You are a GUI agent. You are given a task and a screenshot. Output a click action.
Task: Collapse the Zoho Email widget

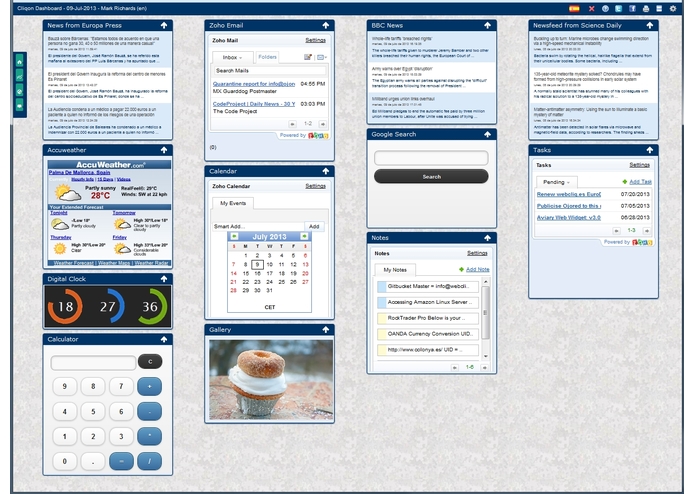point(326,25)
